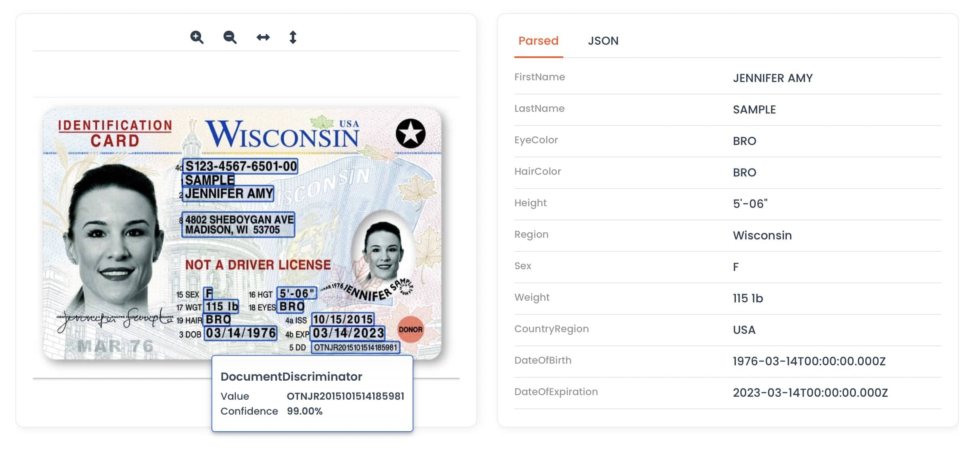Image resolution: width=980 pixels, height=449 pixels.
Task: Click the JENNIFER AMY name highlight box
Action: [228, 193]
